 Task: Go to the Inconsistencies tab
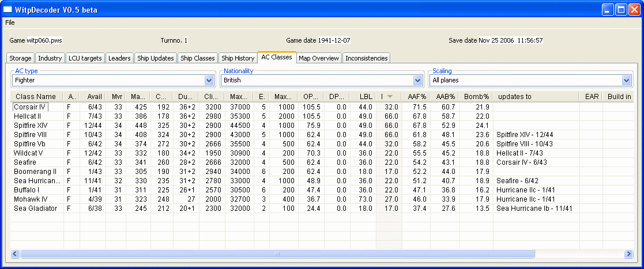(367, 58)
